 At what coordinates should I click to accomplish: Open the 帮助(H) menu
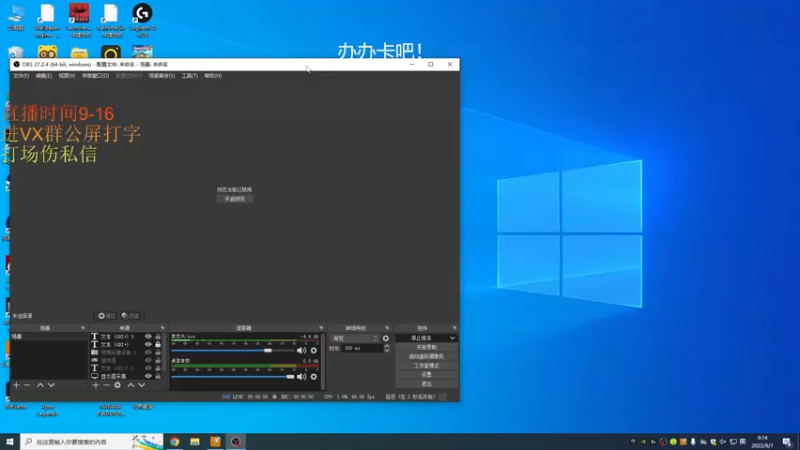coord(213,76)
